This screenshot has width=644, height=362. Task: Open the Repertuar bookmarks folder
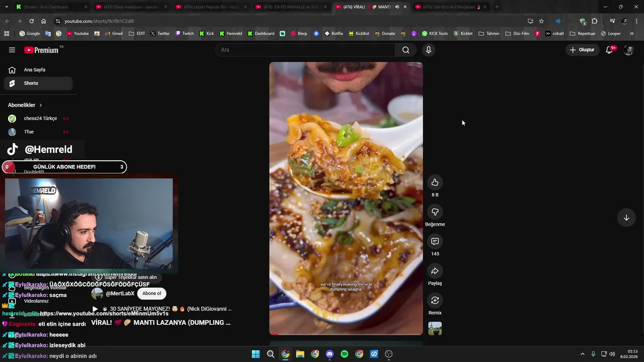click(583, 34)
